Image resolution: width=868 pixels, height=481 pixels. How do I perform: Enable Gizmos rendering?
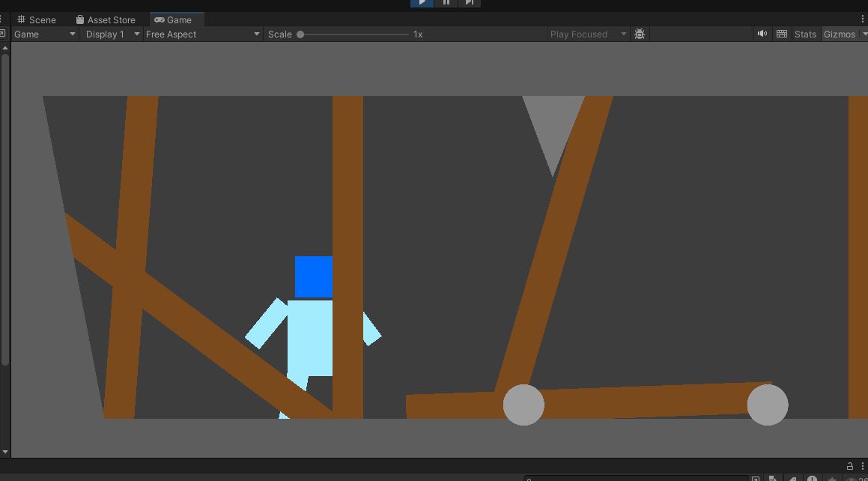838,34
